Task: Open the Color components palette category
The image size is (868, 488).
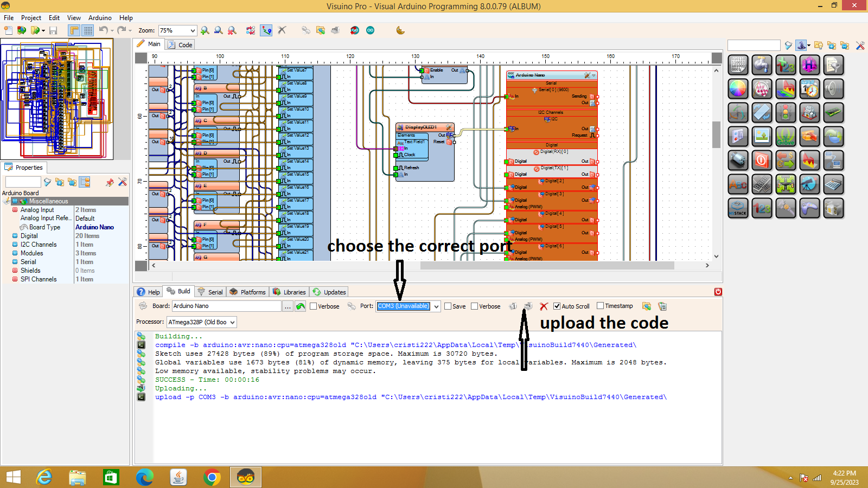Action: pyautogui.click(x=738, y=88)
